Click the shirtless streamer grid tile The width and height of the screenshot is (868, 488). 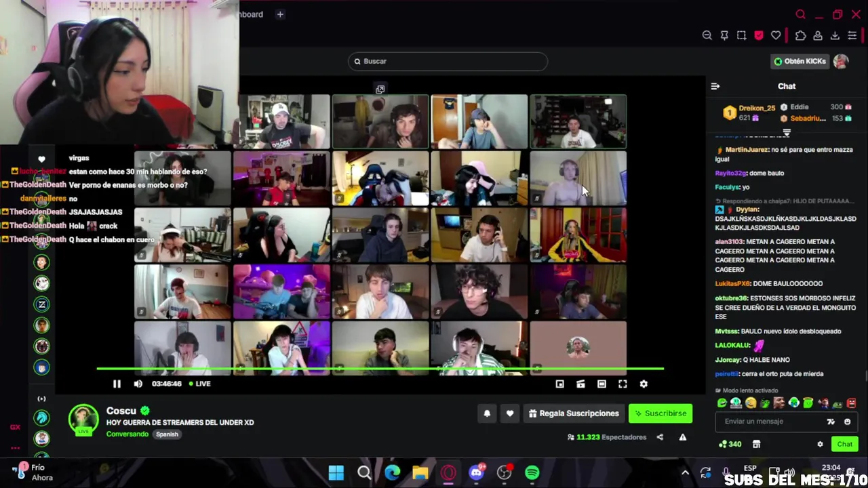578,178
